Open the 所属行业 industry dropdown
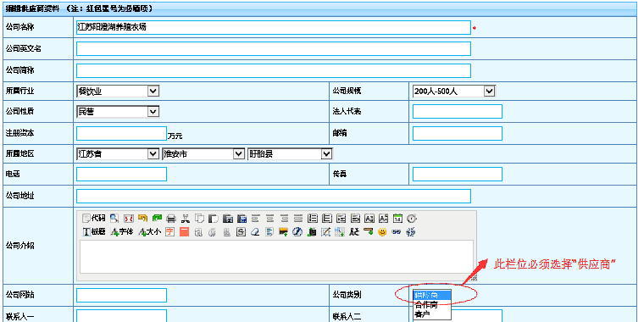This screenshot has width=644, height=322. (x=118, y=92)
